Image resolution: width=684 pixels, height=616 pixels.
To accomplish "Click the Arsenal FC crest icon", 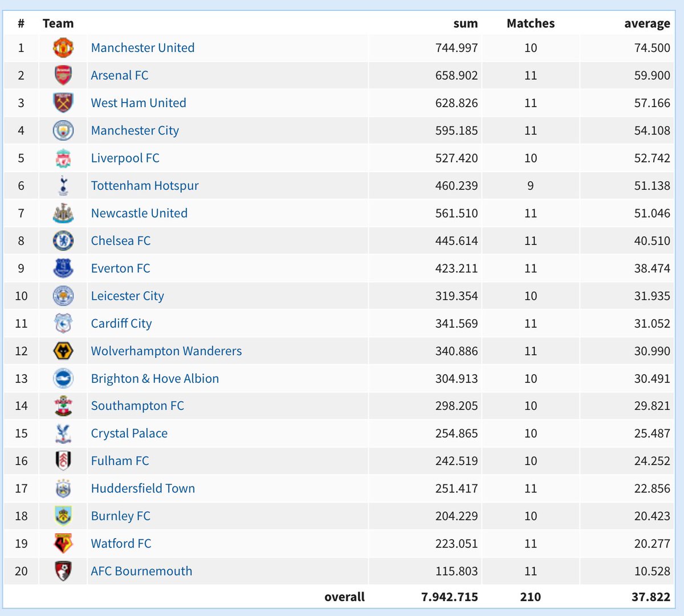I will 63,75.
